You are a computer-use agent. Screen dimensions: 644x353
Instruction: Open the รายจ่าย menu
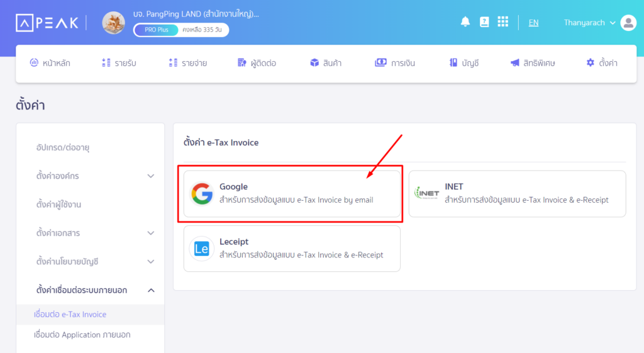click(187, 63)
